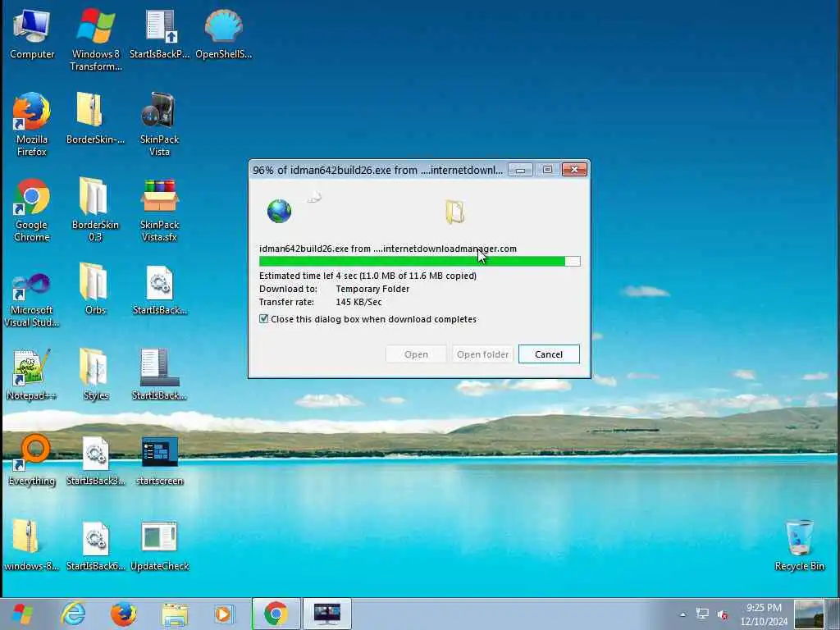Open the muted volume tray icon
This screenshot has width=840, height=630.
(723, 614)
